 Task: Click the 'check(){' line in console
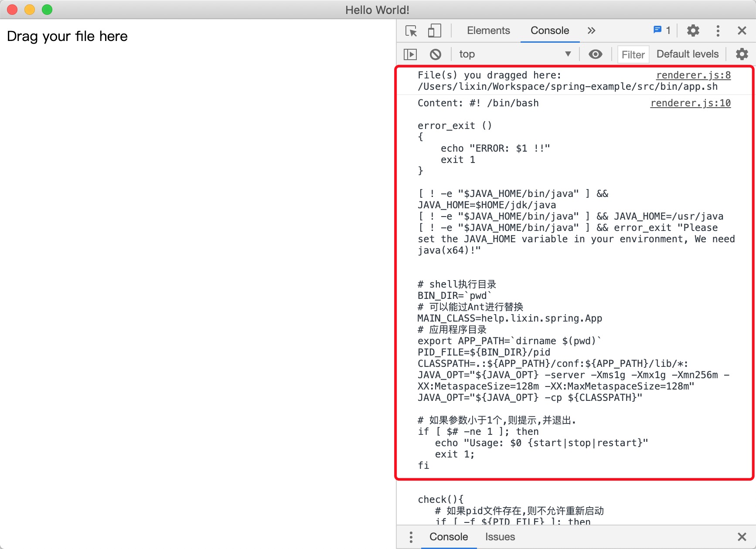(x=441, y=499)
